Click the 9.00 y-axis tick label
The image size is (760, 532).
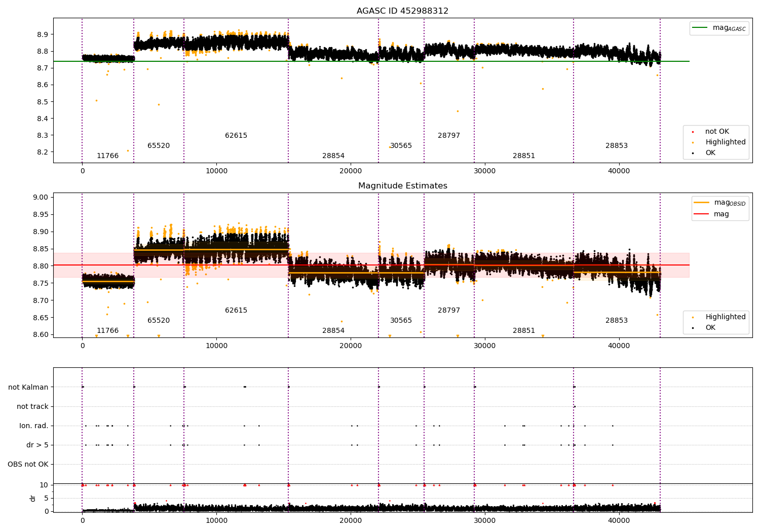point(40,198)
